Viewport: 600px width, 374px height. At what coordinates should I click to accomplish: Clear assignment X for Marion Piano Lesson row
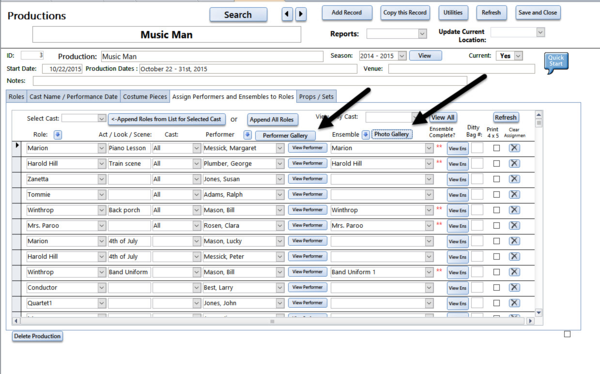pyautogui.click(x=514, y=148)
